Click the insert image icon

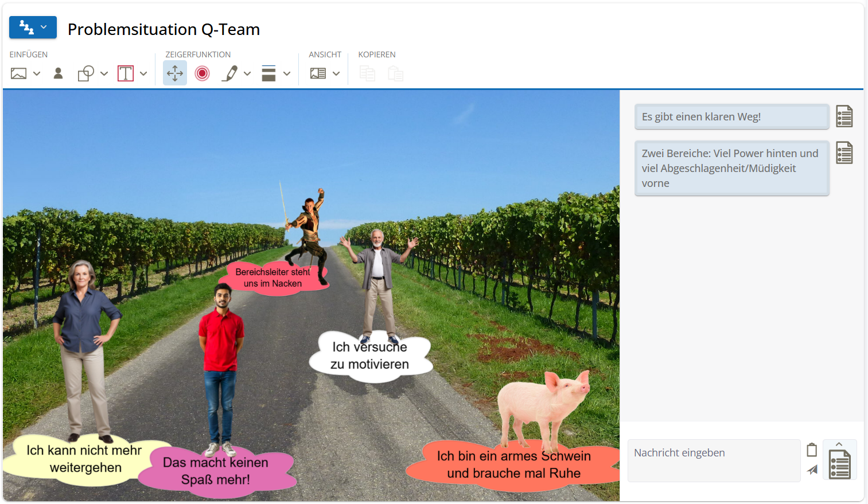click(19, 73)
